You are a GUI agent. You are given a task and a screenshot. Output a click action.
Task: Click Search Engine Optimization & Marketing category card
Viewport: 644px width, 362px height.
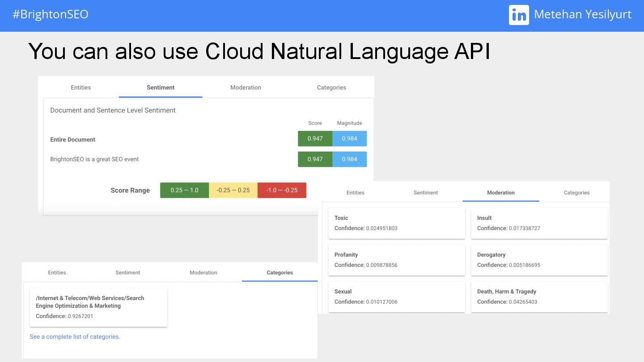[x=98, y=307]
